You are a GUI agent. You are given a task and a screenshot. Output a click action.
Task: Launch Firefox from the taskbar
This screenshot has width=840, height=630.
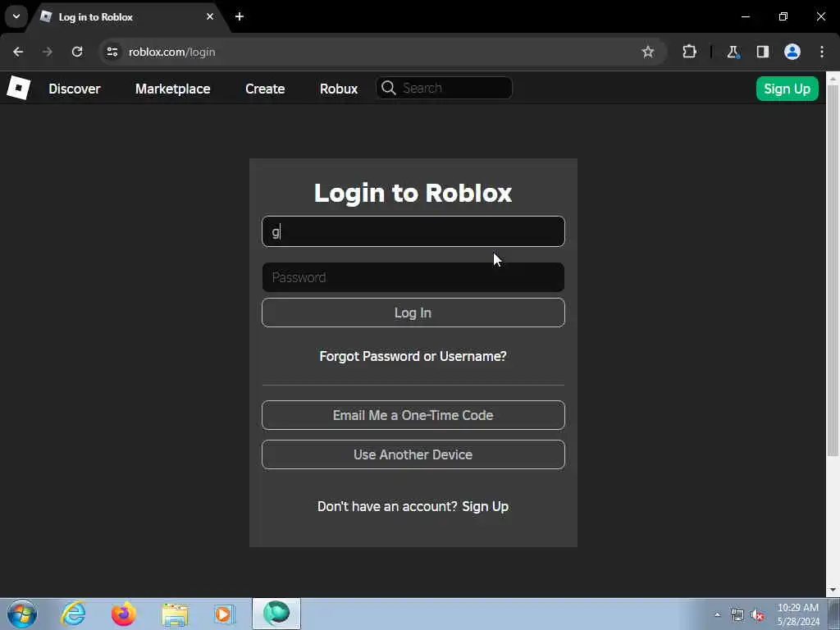point(123,614)
